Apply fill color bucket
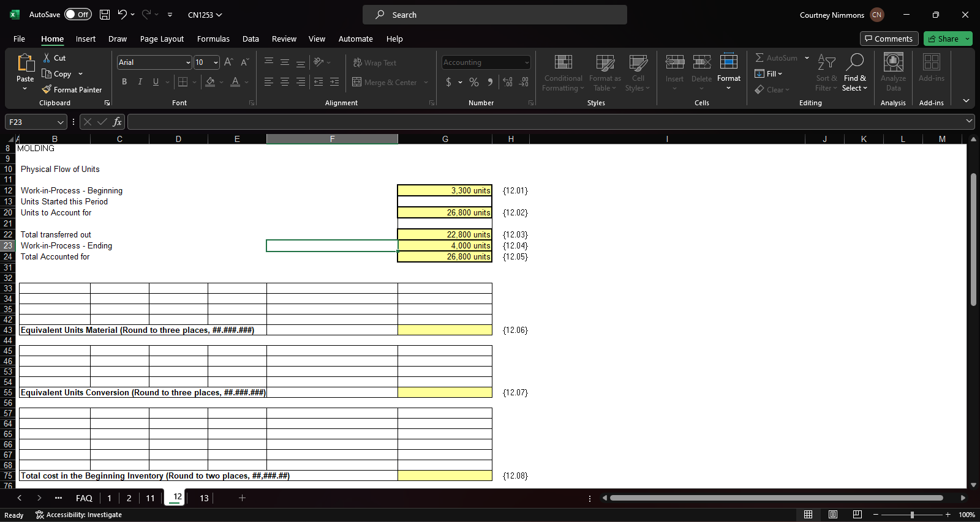This screenshot has width=980, height=522. [210, 82]
